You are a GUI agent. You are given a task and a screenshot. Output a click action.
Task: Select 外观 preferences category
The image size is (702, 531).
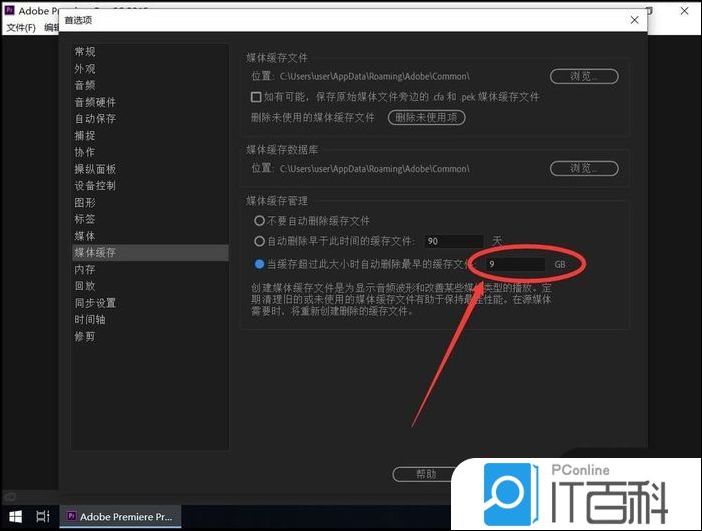(85, 69)
